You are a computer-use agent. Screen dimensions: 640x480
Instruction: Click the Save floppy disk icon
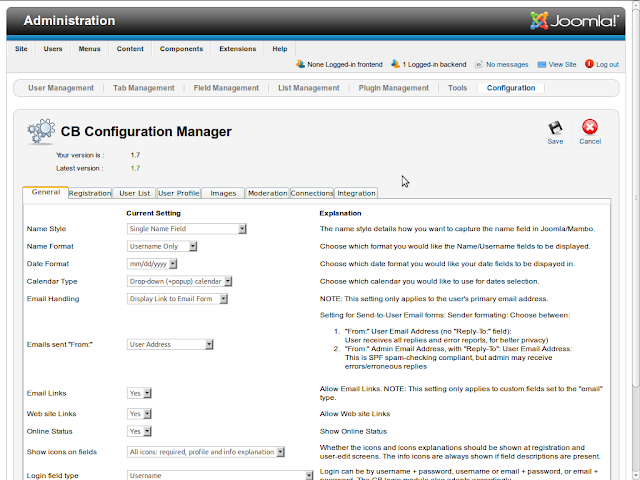click(555, 128)
